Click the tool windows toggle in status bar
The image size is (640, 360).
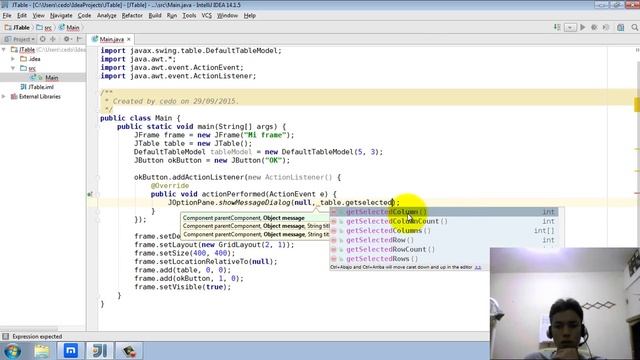(5, 336)
